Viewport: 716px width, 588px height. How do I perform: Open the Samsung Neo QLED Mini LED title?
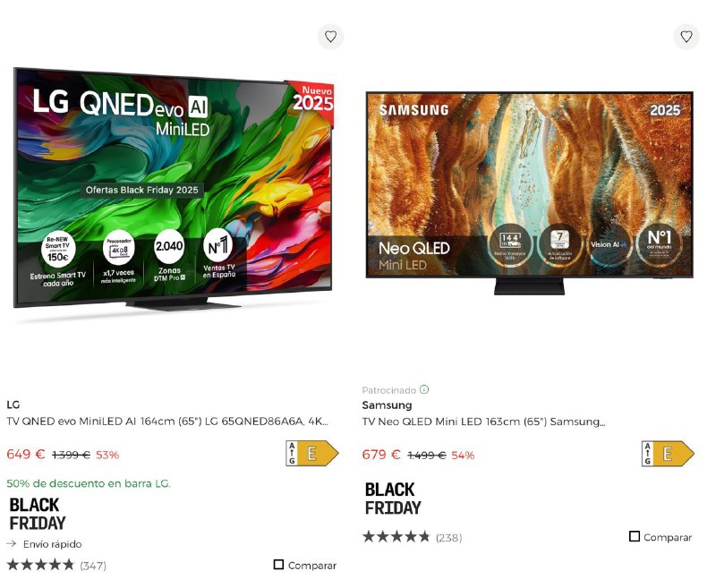pos(483,422)
